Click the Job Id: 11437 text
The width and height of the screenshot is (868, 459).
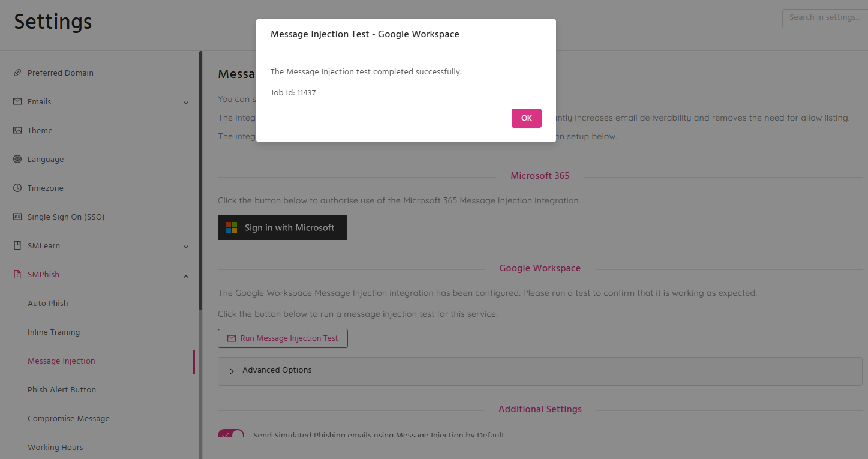click(x=293, y=93)
